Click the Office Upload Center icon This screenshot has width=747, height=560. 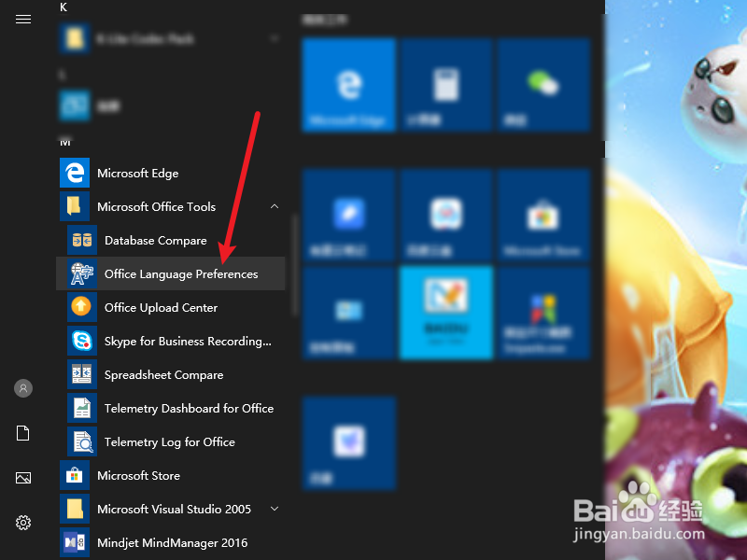tap(82, 307)
